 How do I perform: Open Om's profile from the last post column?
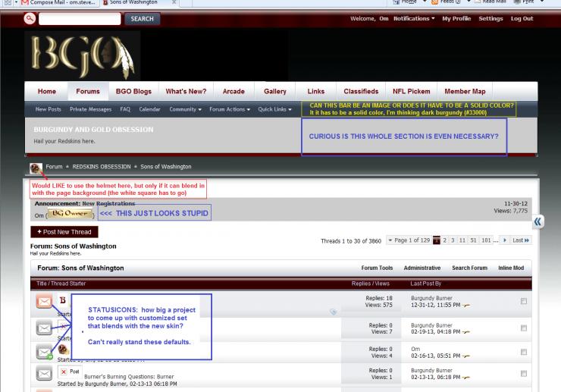415,349
